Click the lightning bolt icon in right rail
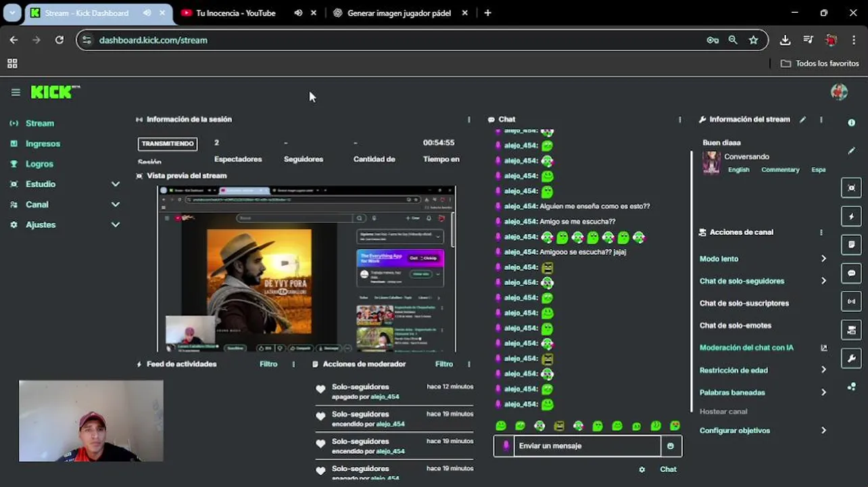Viewport: 868px width, 487px height. [x=851, y=216]
